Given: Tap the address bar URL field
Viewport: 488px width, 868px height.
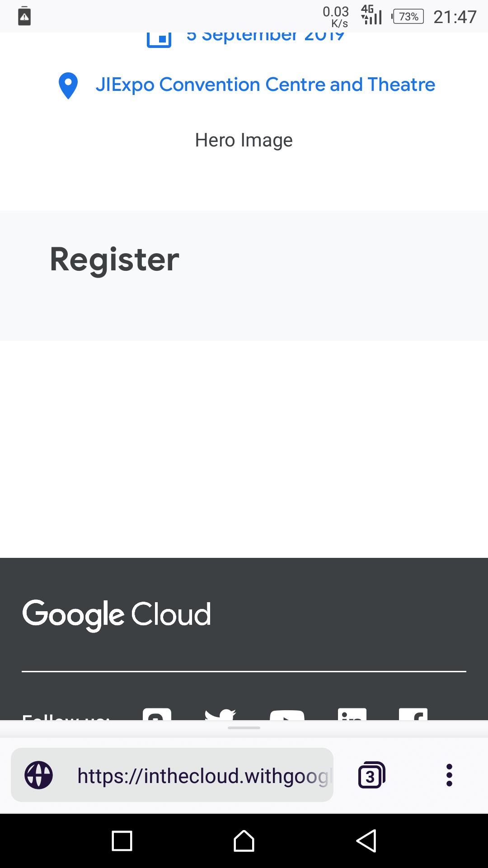Looking at the screenshot, I should [203, 774].
